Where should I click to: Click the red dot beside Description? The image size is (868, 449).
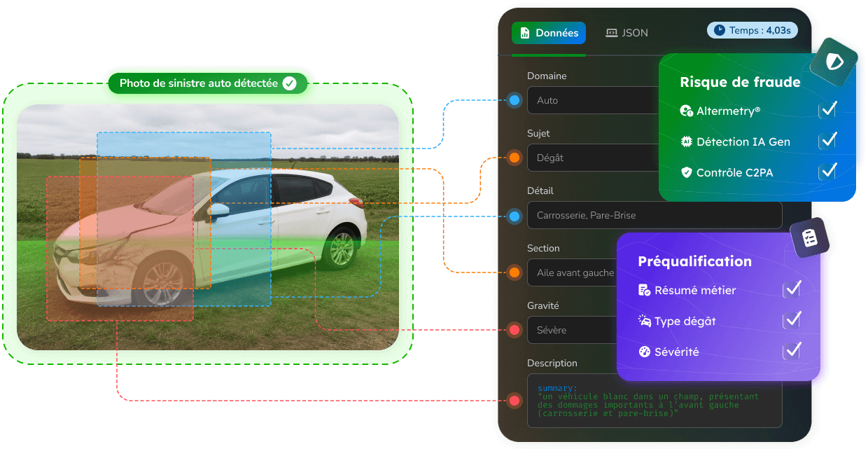click(x=514, y=401)
